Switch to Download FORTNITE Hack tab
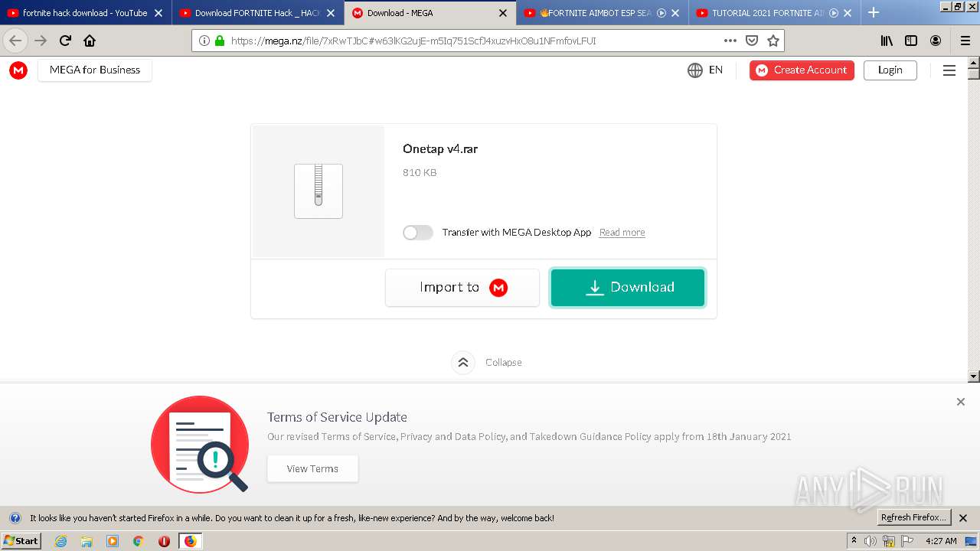 tap(257, 13)
